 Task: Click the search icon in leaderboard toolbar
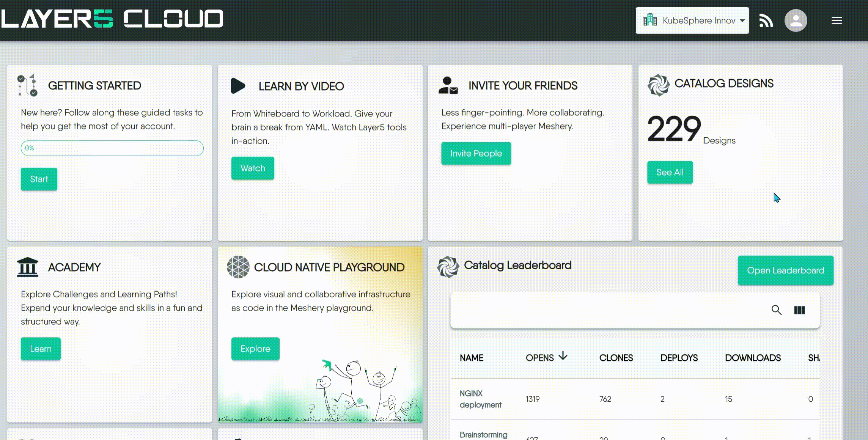[776, 310]
